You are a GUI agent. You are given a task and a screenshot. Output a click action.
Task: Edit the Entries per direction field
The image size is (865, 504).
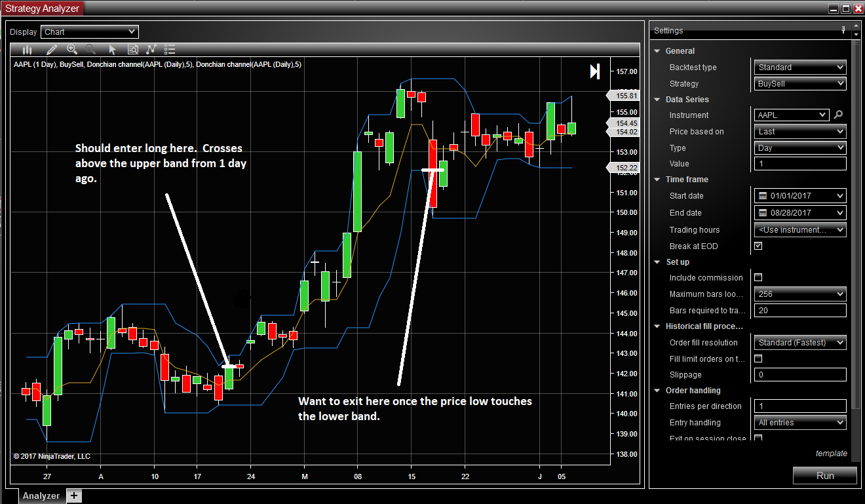point(800,406)
